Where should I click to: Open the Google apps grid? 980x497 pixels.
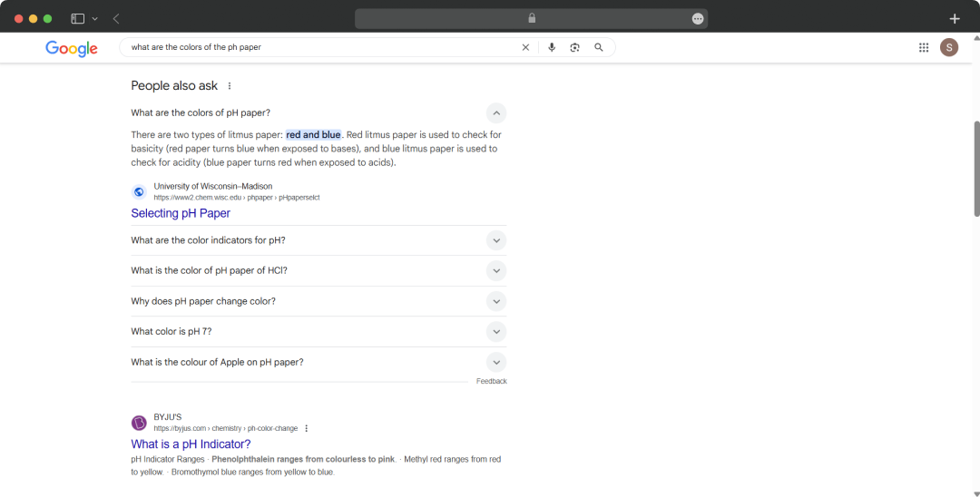point(924,47)
